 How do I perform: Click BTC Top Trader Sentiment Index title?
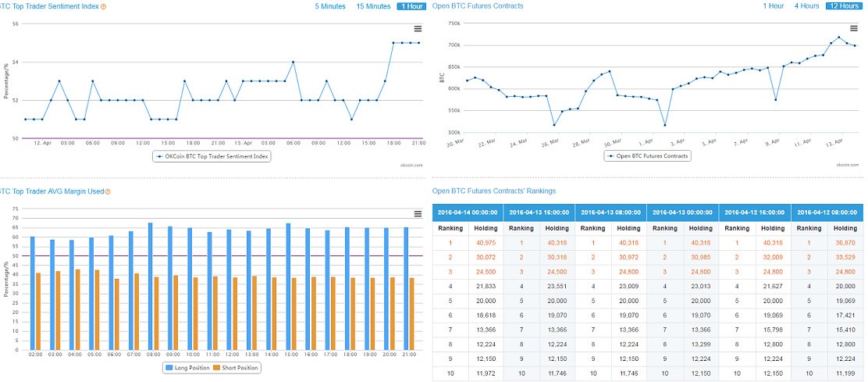point(50,6)
